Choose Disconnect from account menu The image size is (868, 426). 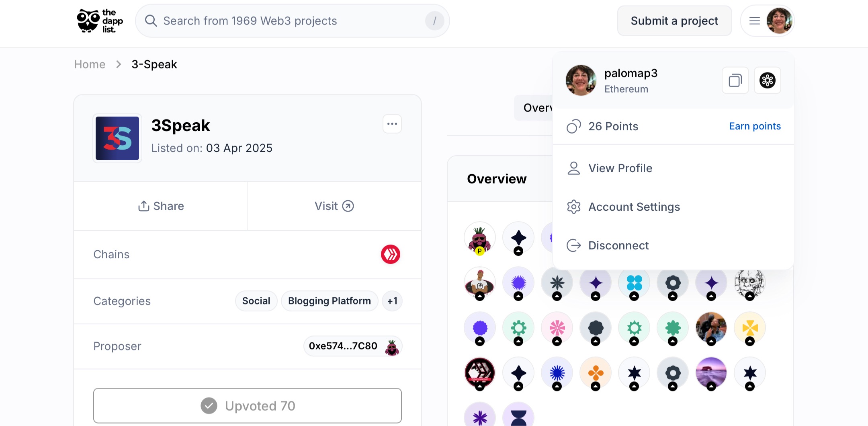point(673,245)
